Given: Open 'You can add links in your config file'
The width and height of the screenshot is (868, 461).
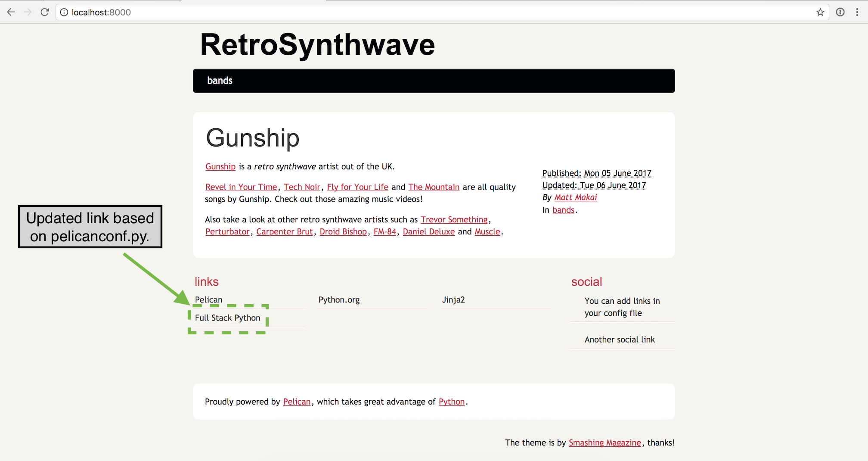Looking at the screenshot, I should pos(622,307).
